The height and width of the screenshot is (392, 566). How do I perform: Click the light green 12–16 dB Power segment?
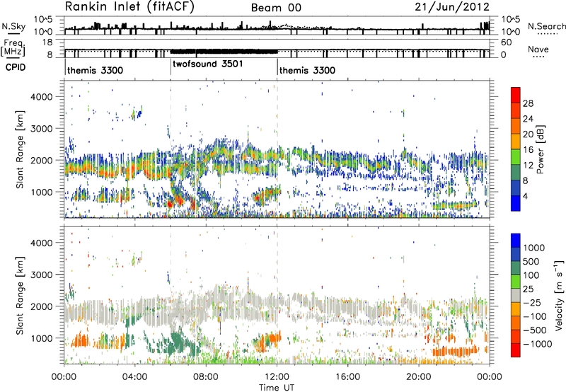(516, 157)
